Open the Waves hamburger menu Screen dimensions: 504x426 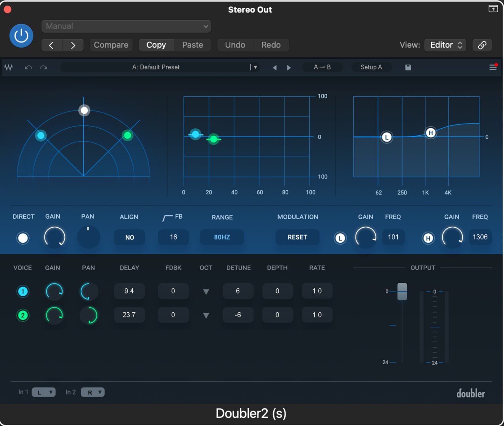point(493,67)
